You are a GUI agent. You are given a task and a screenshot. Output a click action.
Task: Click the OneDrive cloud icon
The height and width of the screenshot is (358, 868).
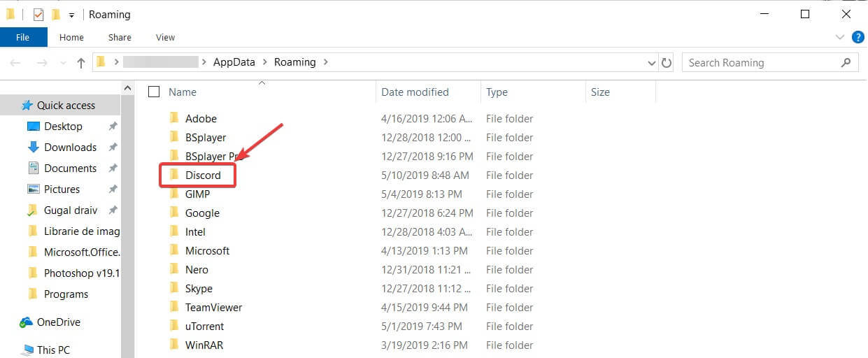(x=27, y=322)
